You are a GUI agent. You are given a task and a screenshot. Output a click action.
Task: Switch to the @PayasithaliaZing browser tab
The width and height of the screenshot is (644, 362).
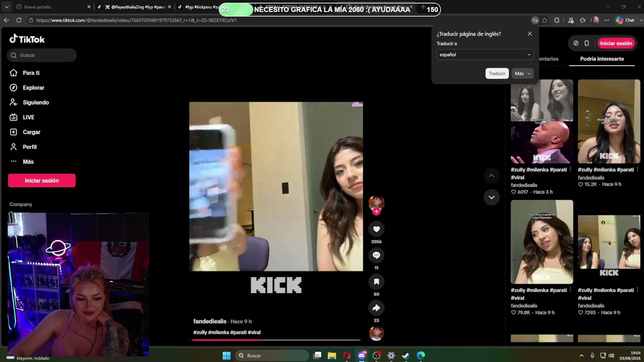[134, 7]
